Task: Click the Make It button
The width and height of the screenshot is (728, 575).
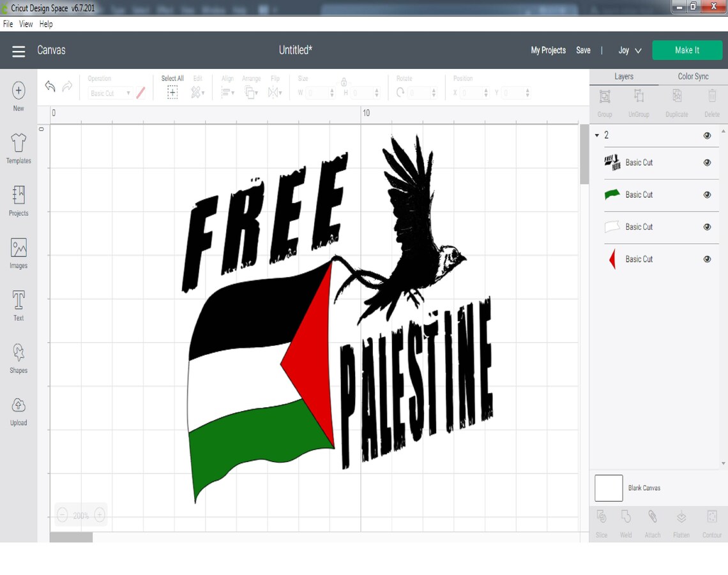Action: pos(687,50)
